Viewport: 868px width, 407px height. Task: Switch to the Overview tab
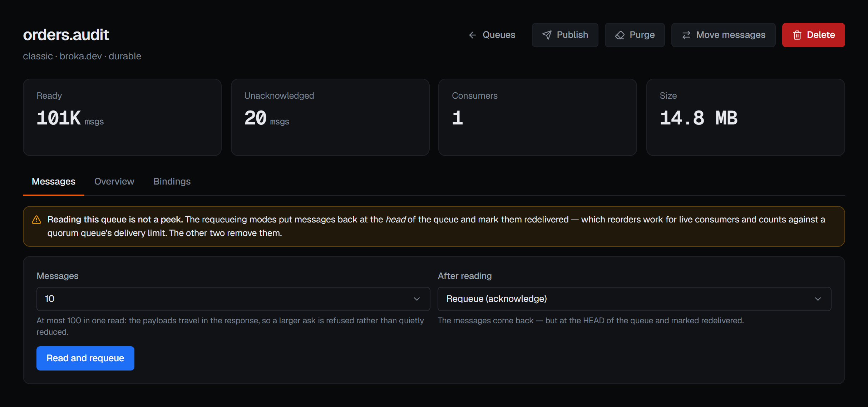click(x=114, y=182)
